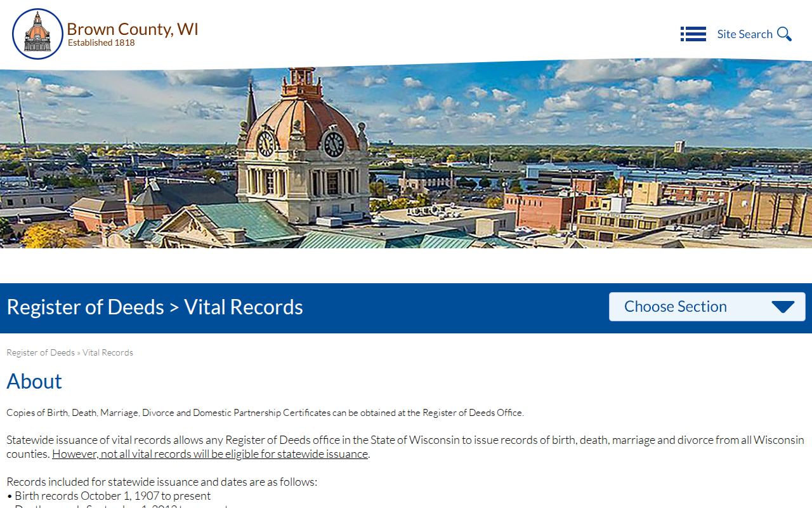This screenshot has width=812, height=508.
Task: Click the Brown County courthouse logo icon
Action: pos(37,34)
